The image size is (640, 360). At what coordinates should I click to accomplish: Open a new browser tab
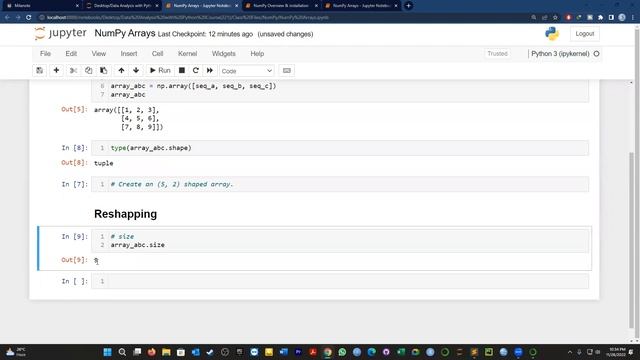pyautogui.click(x=408, y=6)
